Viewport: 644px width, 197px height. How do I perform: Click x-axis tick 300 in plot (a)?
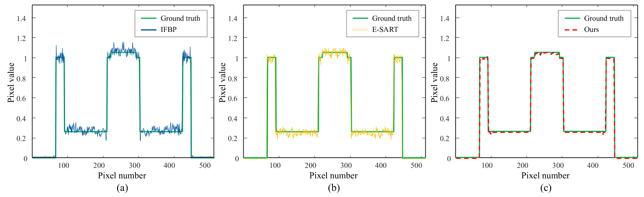tap(134, 165)
